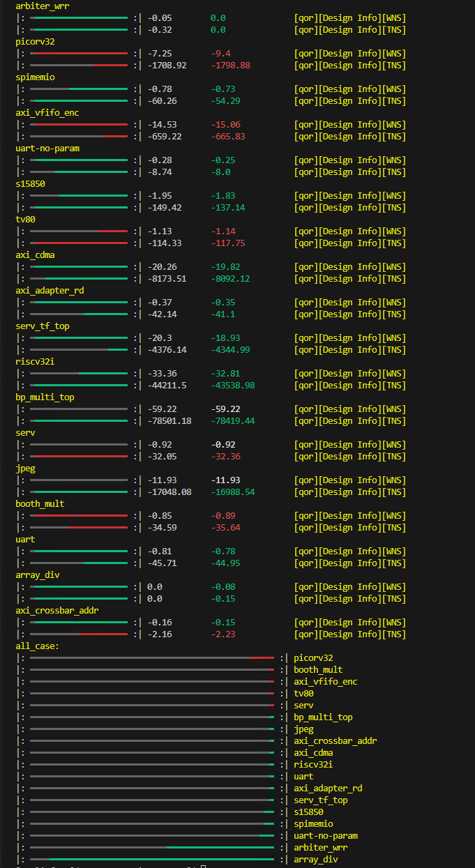Click the uart-no-param section heading

tap(47, 149)
